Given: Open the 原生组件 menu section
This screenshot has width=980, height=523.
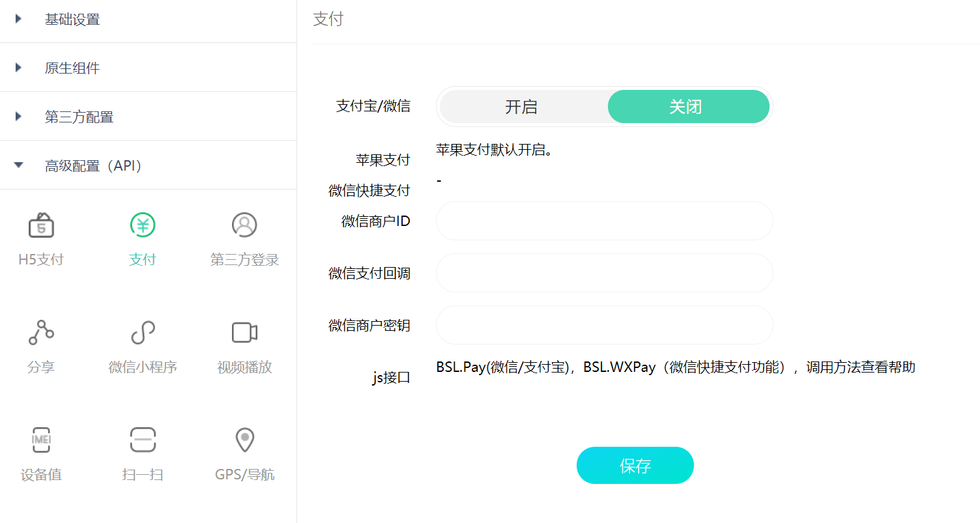Looking at the screenshot, I should 148,68.
